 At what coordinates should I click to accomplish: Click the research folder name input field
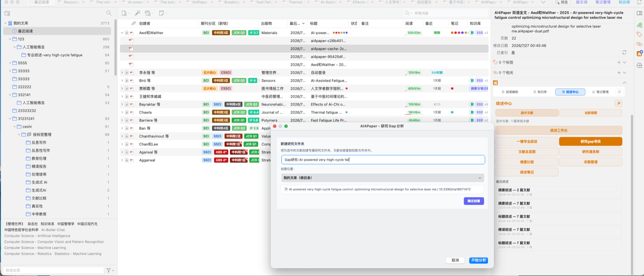pos(383,160)
